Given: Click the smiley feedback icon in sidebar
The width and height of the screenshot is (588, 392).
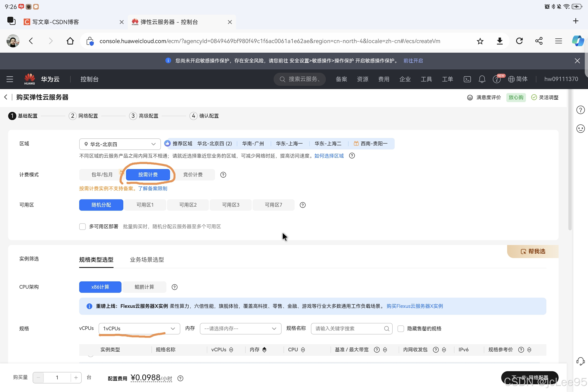Looking at the screenshot, I should (x=580, y=129).
